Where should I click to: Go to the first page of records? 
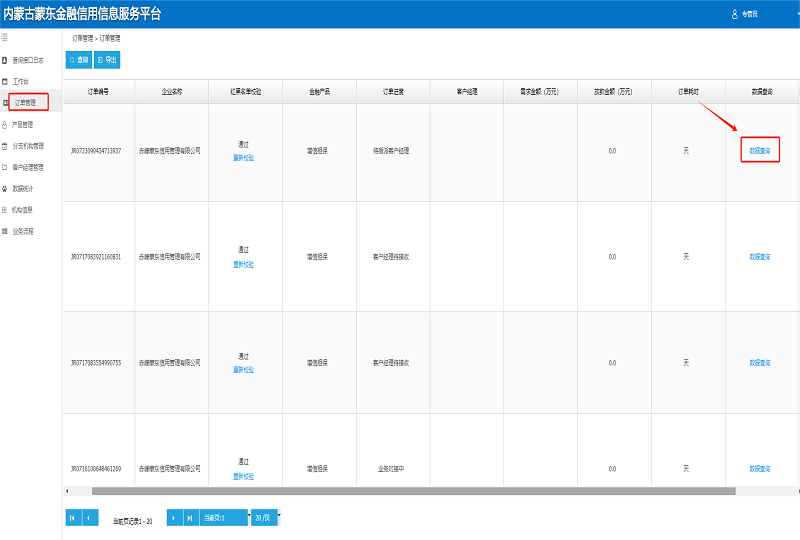point(72,517)
